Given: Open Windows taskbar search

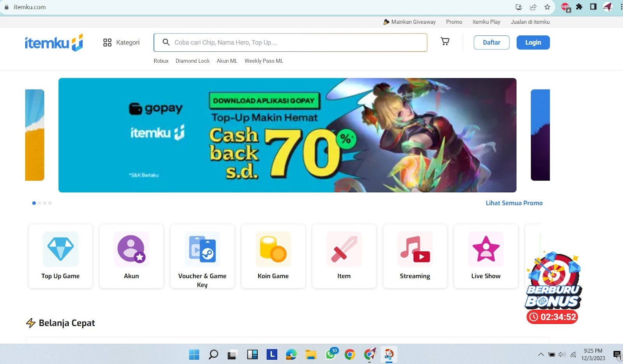Looking at the screenshot, I should click(x=213, y=354).
